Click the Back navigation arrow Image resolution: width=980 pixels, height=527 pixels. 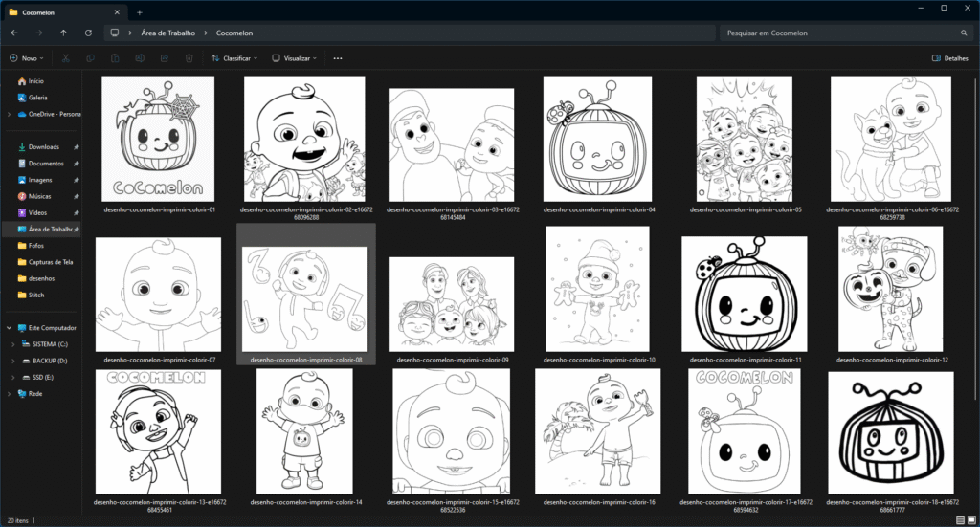tap(13, 33)
